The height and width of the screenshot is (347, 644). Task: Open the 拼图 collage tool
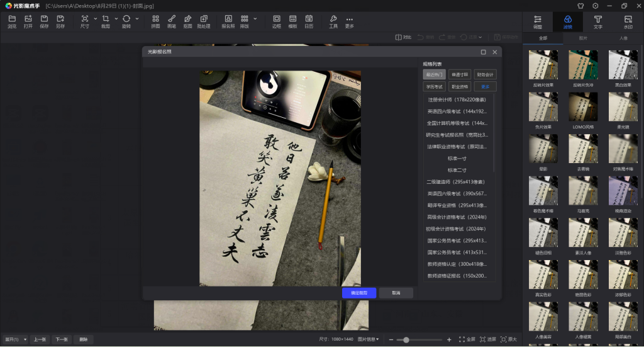[155, 21]
